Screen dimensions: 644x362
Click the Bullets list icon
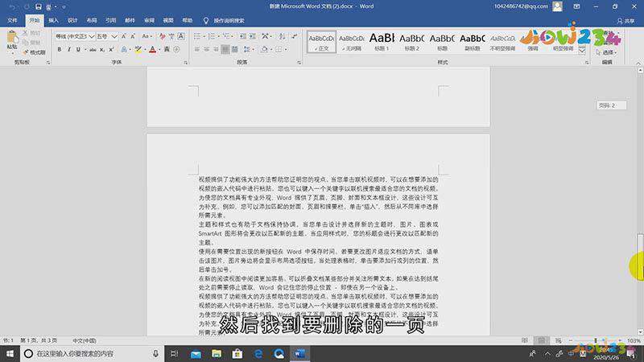click(197, 36)
